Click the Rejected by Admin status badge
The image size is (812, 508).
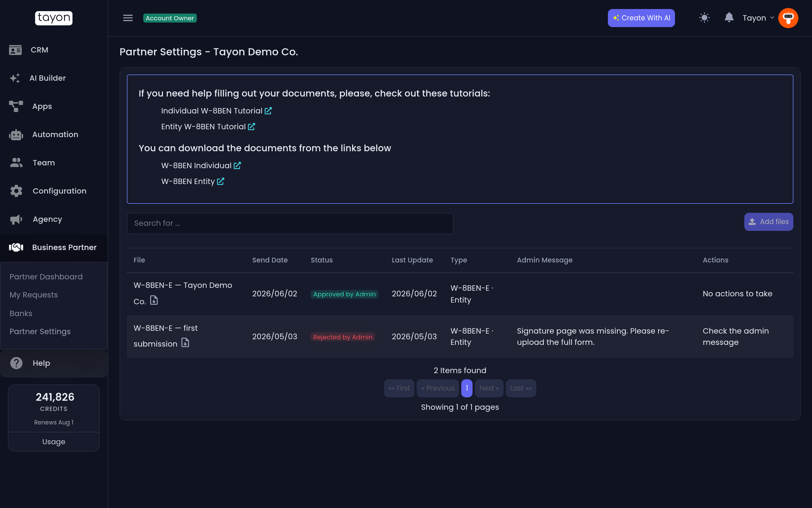tap(343, 337)
